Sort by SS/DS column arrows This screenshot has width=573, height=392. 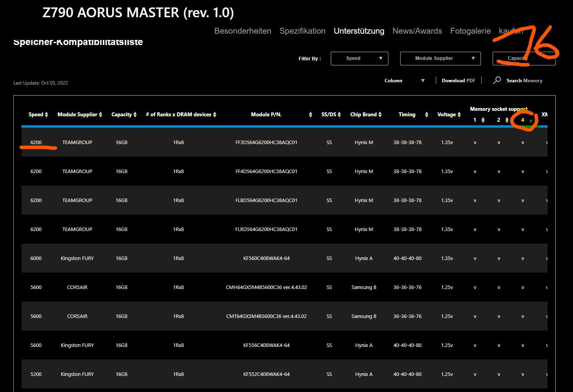click(x=339, y=115)
